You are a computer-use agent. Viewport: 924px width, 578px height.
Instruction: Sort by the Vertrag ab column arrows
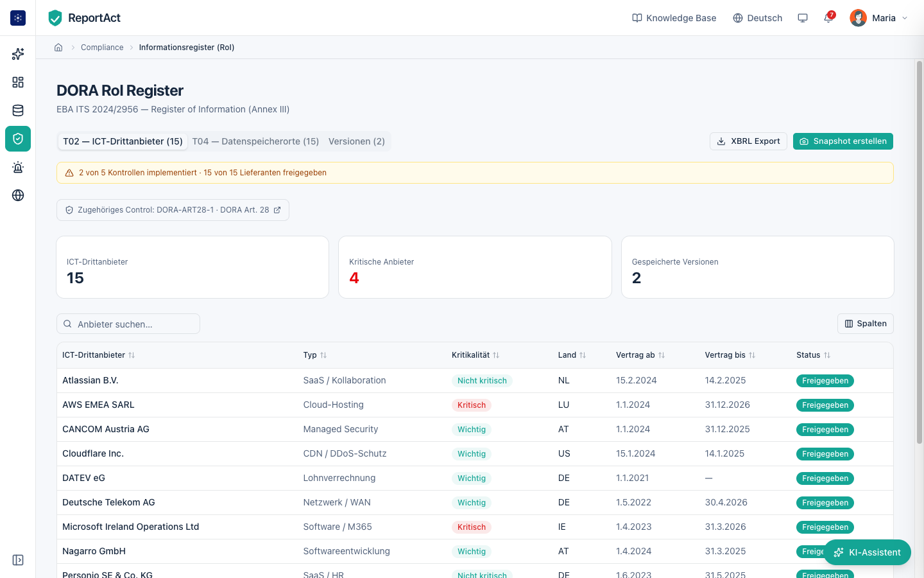click(662, 355)
